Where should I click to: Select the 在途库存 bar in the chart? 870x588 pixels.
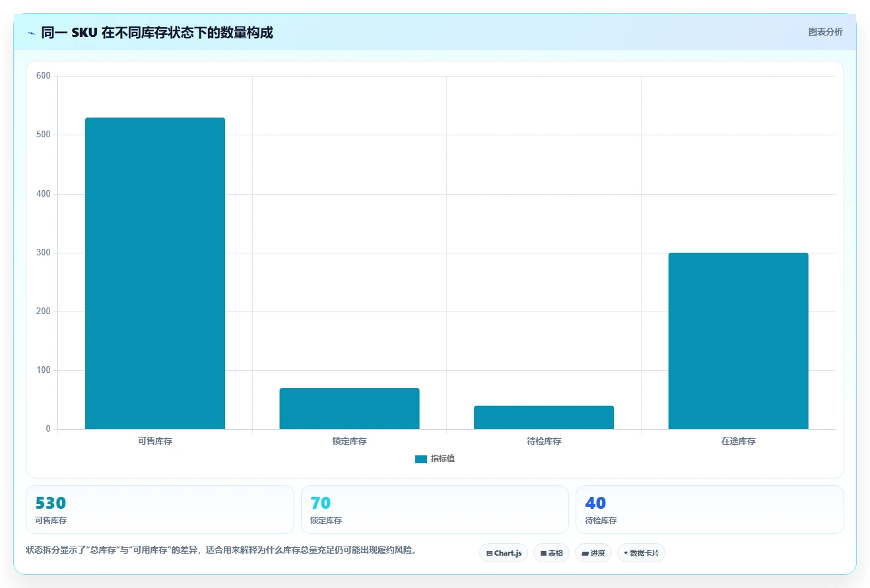coord(738,341)
